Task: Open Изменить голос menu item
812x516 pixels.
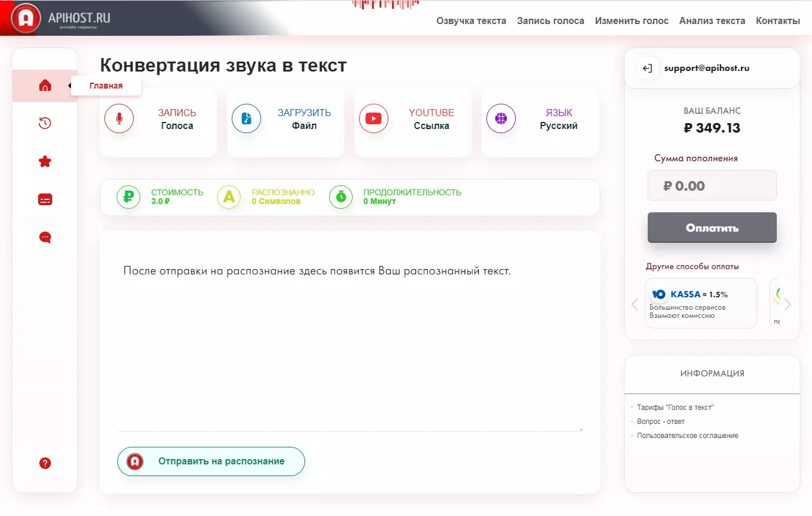Action: 632,21
